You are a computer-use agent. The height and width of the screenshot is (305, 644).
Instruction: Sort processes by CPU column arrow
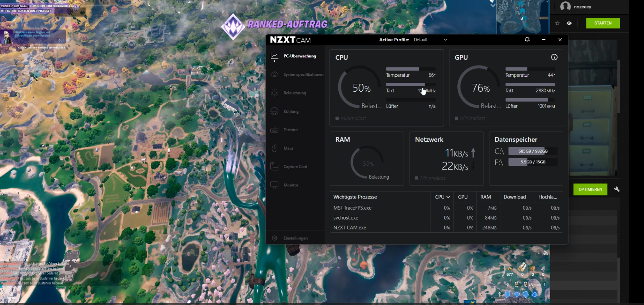point(448,197)
